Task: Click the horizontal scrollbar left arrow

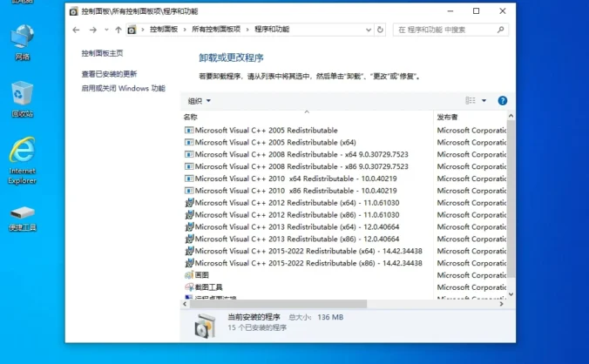Action: click(x=185, y=304)
